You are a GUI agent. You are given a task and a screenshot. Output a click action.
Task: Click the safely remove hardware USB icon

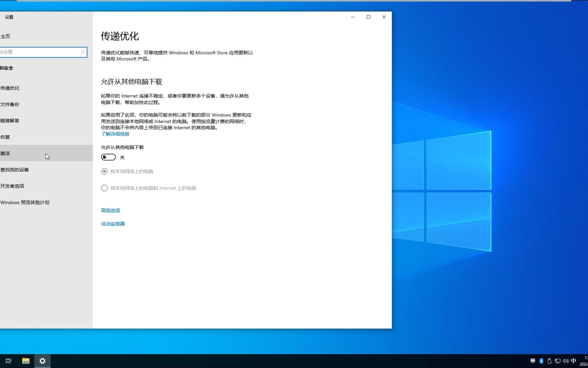click(549, 361)
